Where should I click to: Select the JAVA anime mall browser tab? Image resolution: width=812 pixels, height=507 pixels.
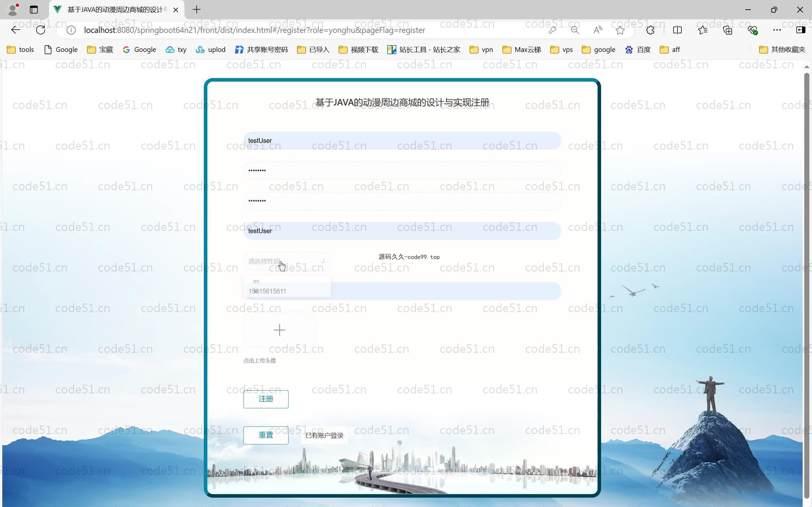pyautogui.click(x=117, y=10)
